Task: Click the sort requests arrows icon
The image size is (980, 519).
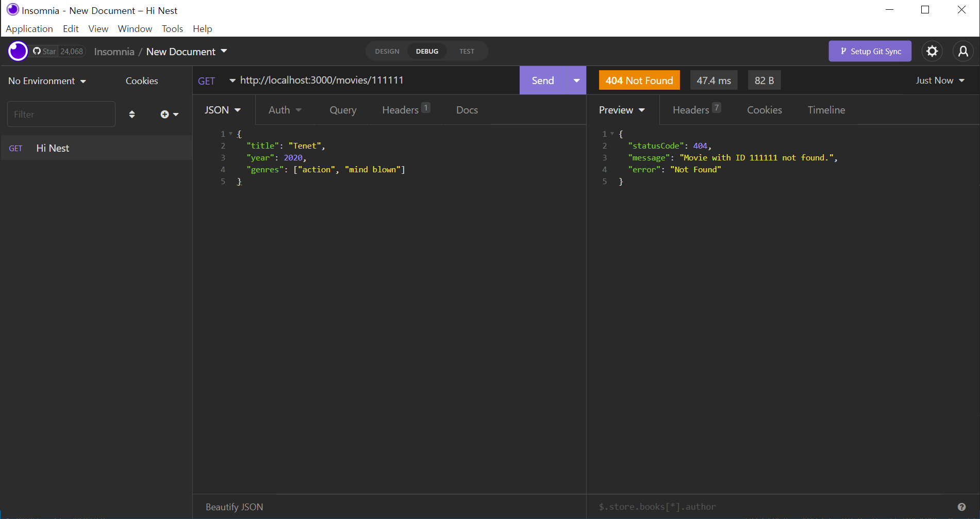Action: tap(132, 115)
